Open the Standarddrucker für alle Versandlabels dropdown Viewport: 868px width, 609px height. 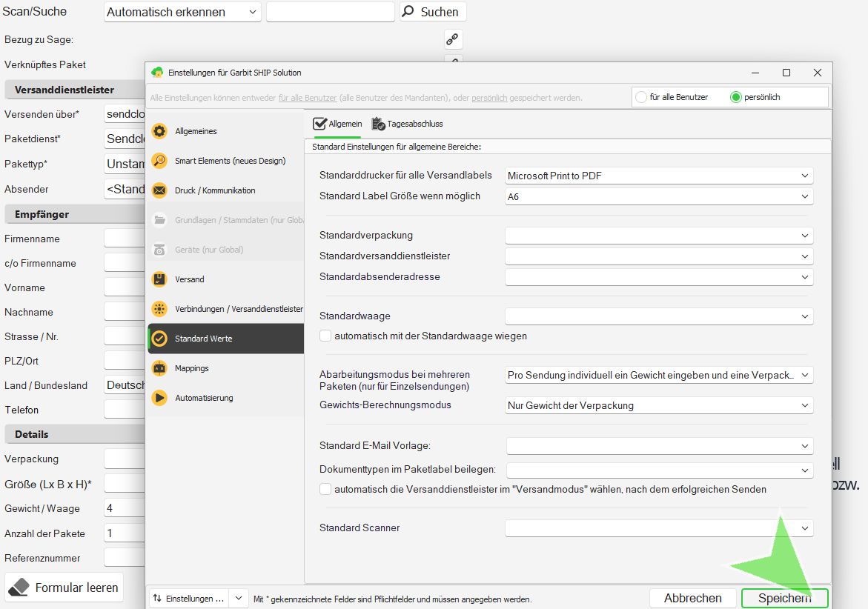[x=659, y=176]
